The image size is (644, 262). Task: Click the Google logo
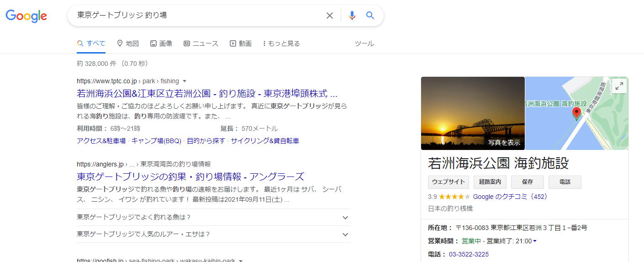26,16
